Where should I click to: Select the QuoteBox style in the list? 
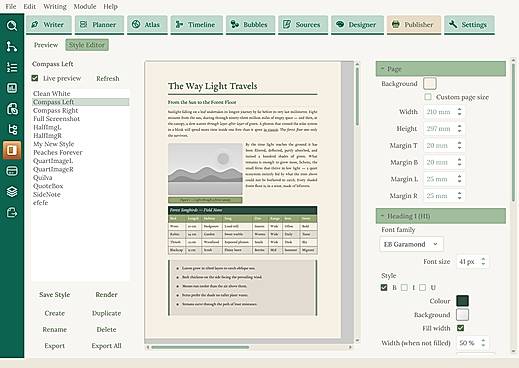(80, 186)
